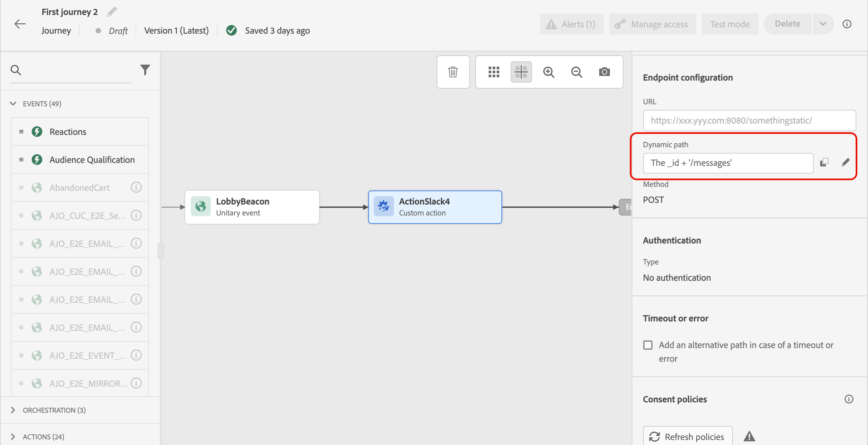Click the trash delete icon on canvas toolbar
This screenshot has width=868, height=445.
pyautogui.click(x=453, y=72)
